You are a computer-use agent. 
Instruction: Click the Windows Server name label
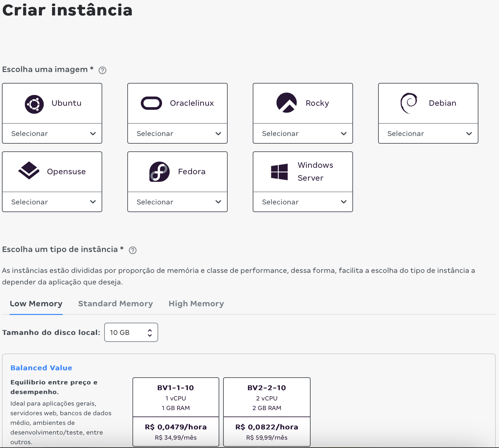click(x=315, y=172)
